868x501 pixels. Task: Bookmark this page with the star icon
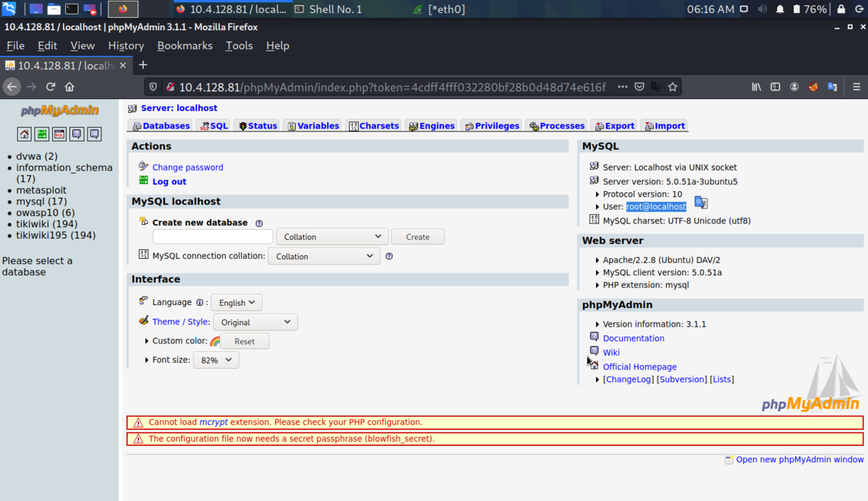[x=673, y=87]
